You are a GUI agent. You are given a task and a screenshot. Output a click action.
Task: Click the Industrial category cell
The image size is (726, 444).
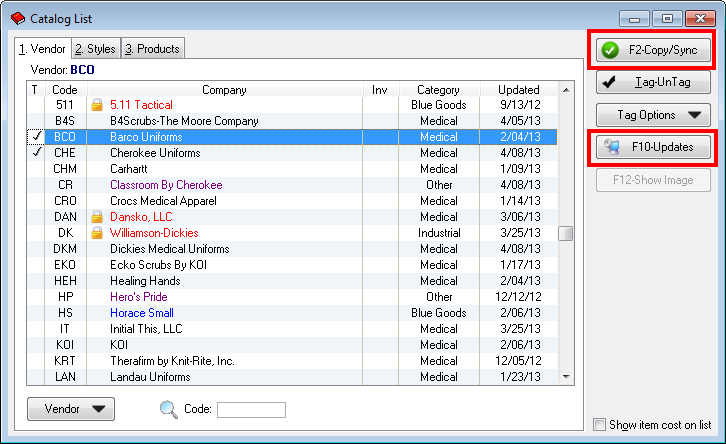click(439, 233)
